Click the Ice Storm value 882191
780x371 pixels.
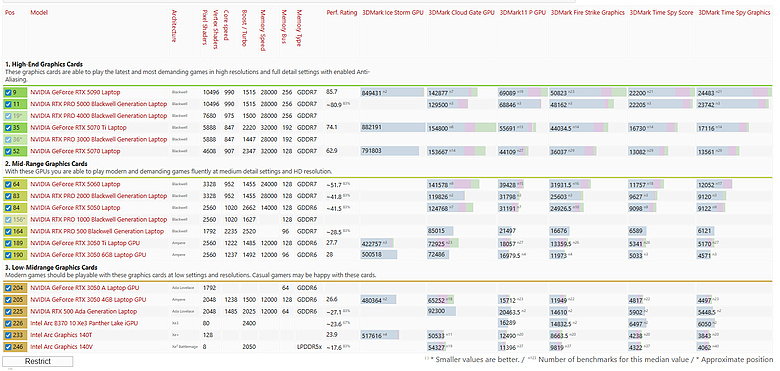372,128
